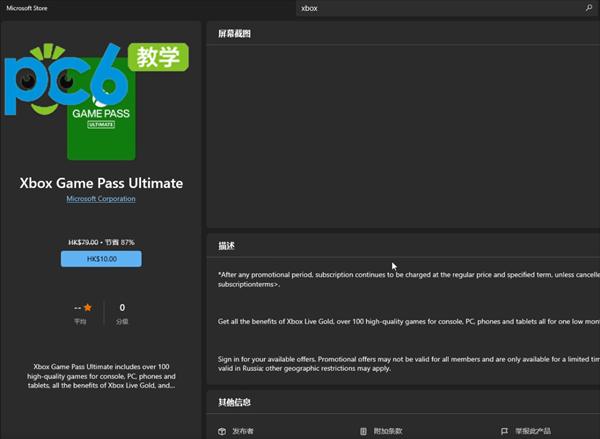Click the rating count 0
The height and width of the screenshot is (439, 600).
click(122, 307)
